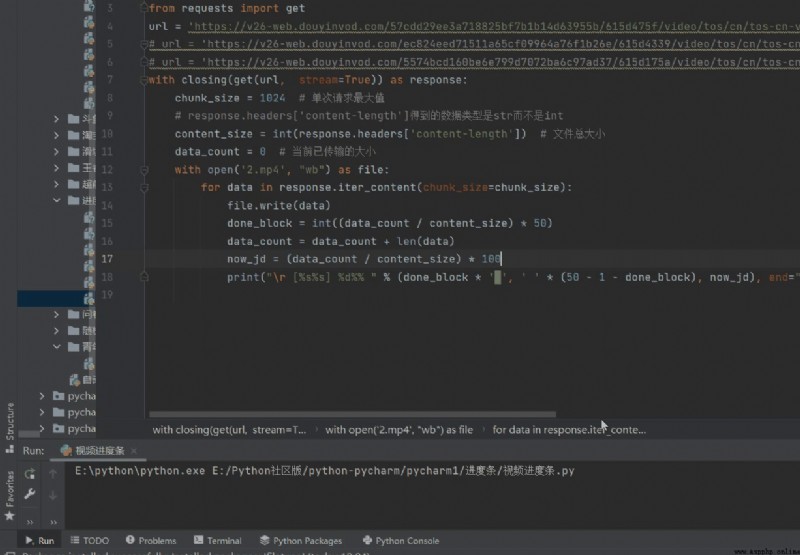Click 'len(data)' on line 16
Viewport: 800px width, 555px height.
(x=425, y=241)
